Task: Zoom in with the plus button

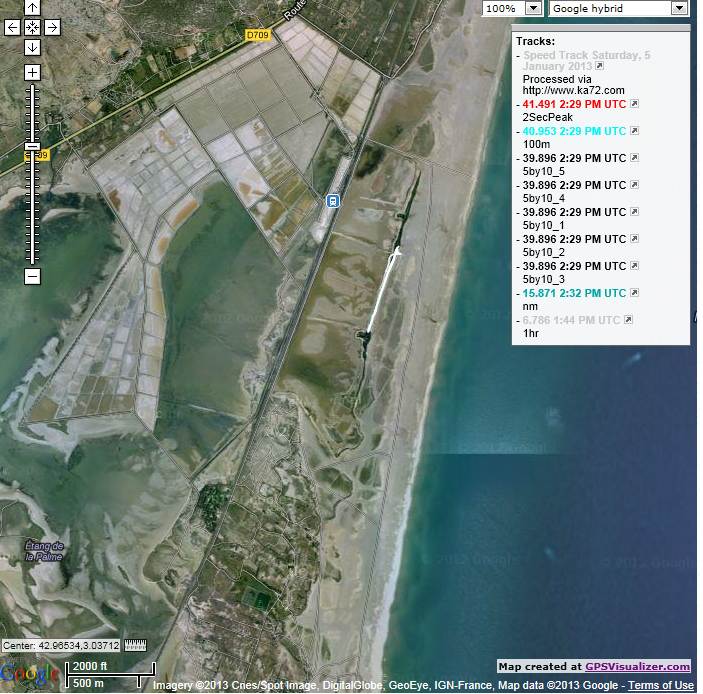Action: point(32,72)
